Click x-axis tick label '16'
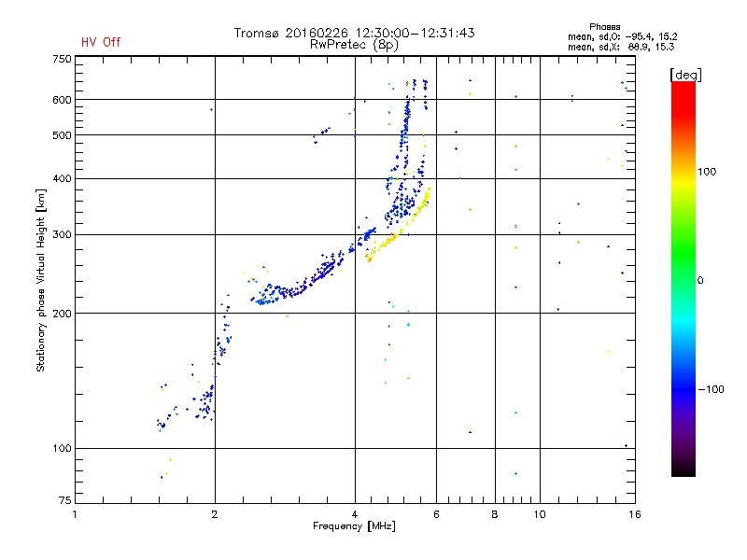The width and height of the screenshot is (747, 560). point(635,514)
